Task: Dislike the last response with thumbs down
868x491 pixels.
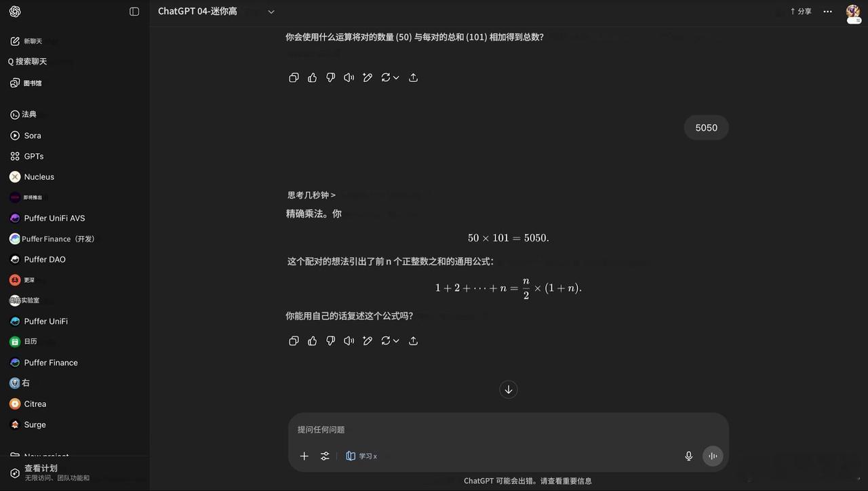Action: pos(330,341)
